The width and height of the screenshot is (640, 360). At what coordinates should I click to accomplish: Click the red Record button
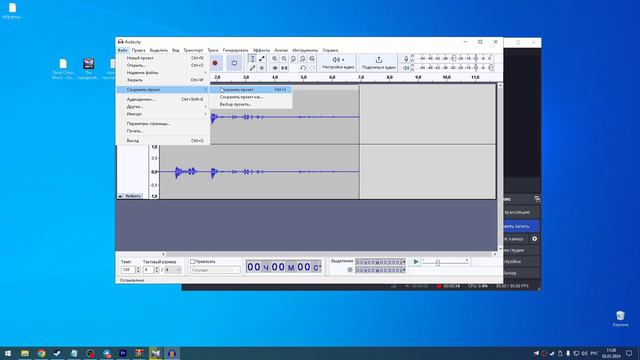click(x=215, y=63)
